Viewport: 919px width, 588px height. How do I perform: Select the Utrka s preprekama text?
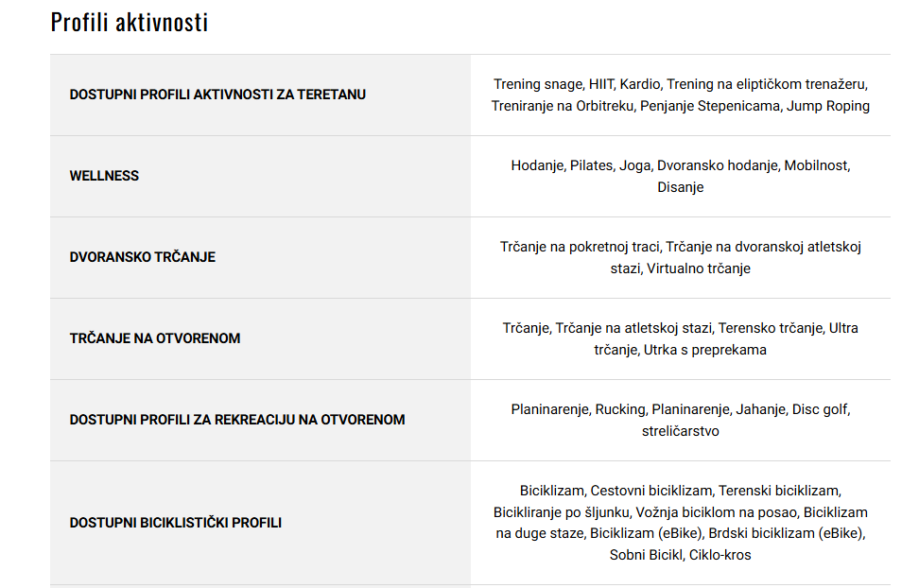[x=681, y=350]
